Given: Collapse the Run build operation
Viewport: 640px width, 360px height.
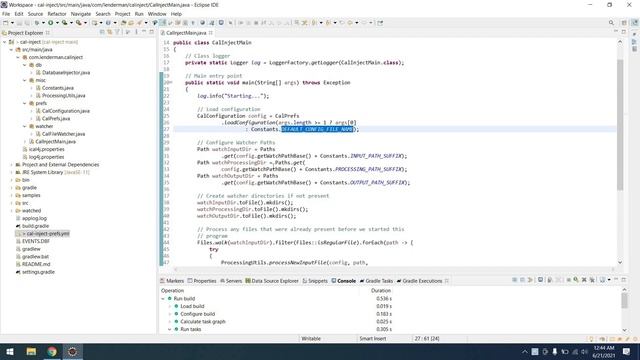Looking at the screenshot, I should click(163, 299).
